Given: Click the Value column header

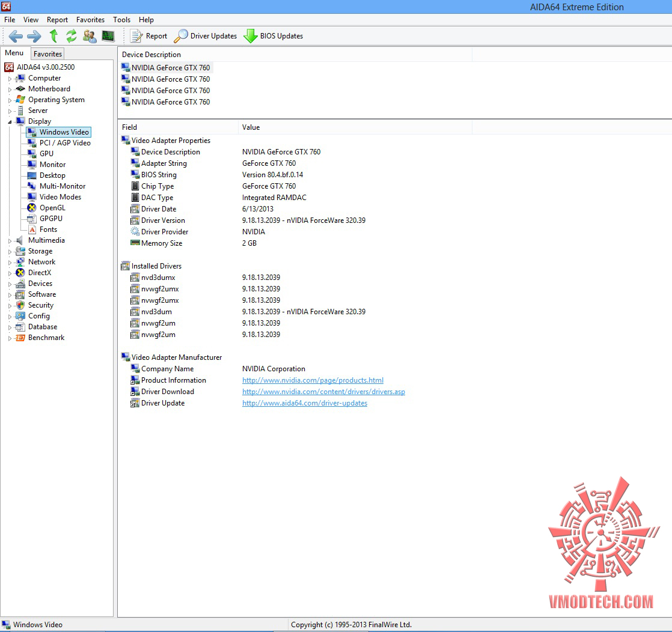Looking at the screenshot, I should click(355, 127).
